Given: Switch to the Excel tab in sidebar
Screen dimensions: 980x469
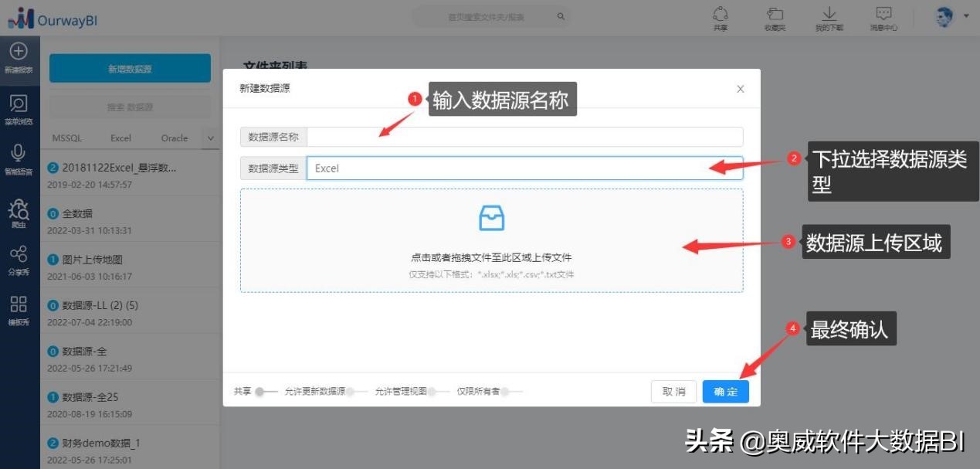Looking at the screenshot, I should pos(121,138).
